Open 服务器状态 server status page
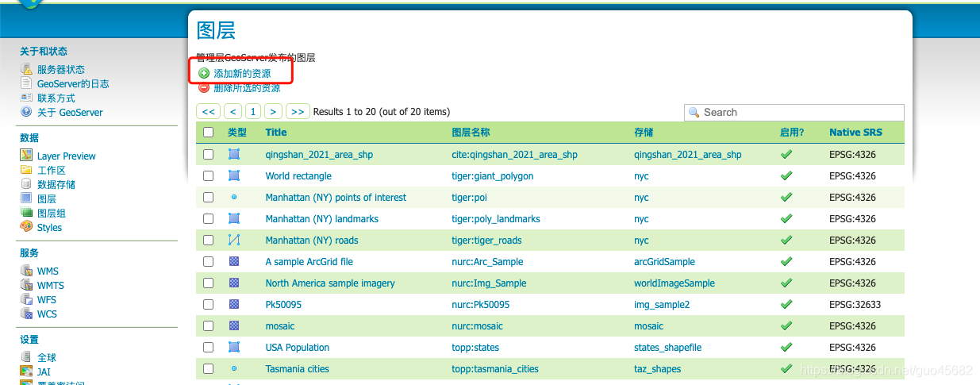Image resolution: width=980 pixels, height=385 pixels. click(61, 70)
